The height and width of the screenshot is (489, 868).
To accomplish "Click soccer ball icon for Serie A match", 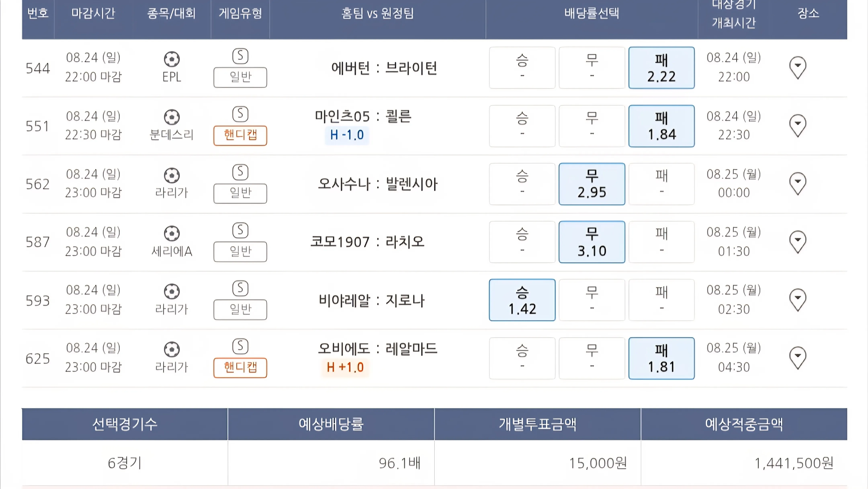I will coord(172,233).
